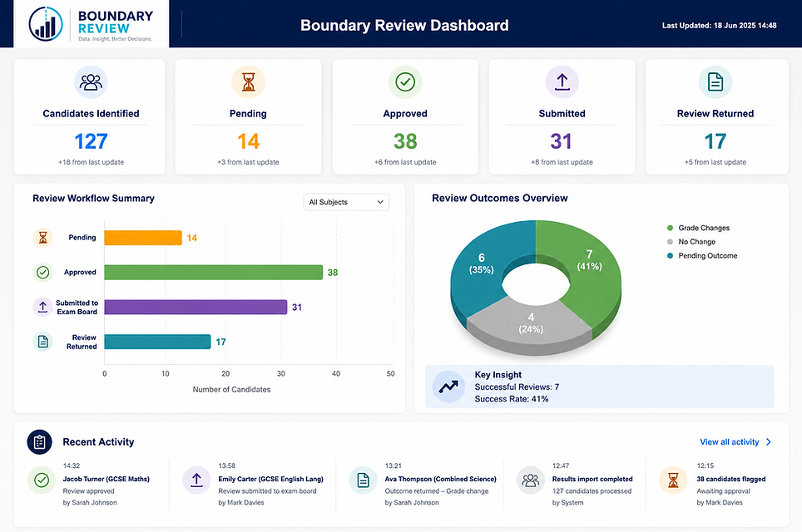The width and height of the screenshot is (802, 532).
Task: Select the orange Pending bar
Action: tap(143, 238)
